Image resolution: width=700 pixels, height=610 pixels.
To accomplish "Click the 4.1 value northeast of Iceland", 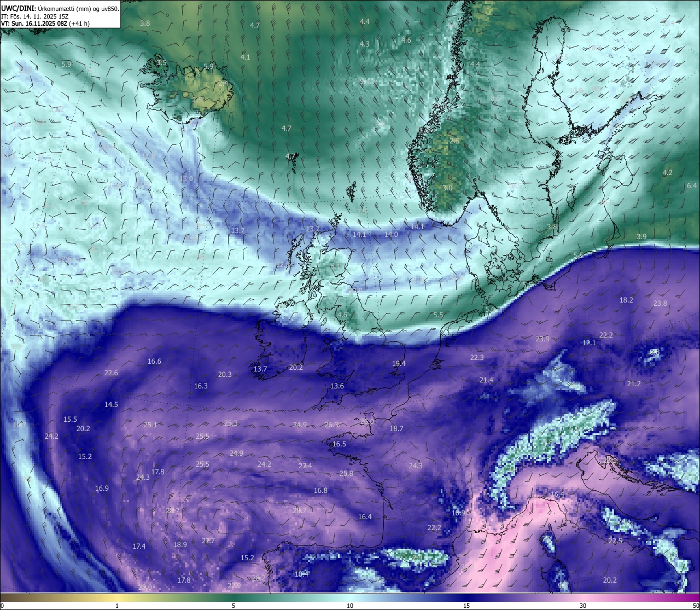I will [246, 57].
